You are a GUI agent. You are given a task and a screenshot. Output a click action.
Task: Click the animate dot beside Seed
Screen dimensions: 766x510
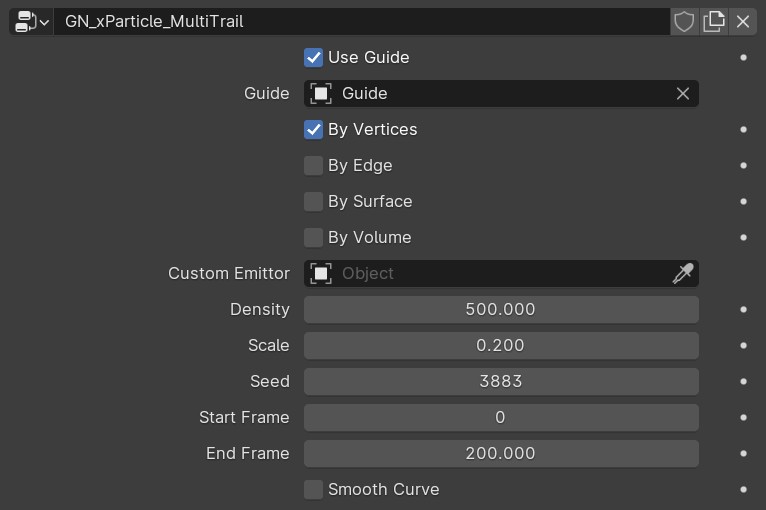[x=743, y=381]
